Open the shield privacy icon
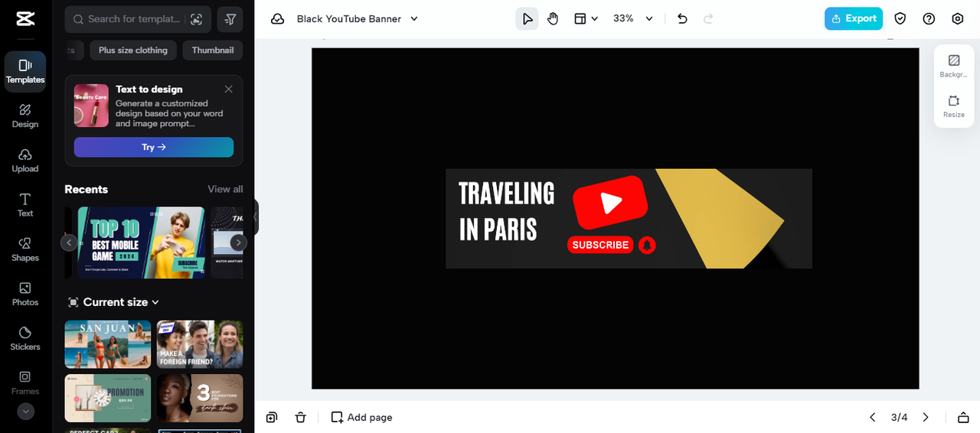 pyautogui.click(x=900, y=19)
